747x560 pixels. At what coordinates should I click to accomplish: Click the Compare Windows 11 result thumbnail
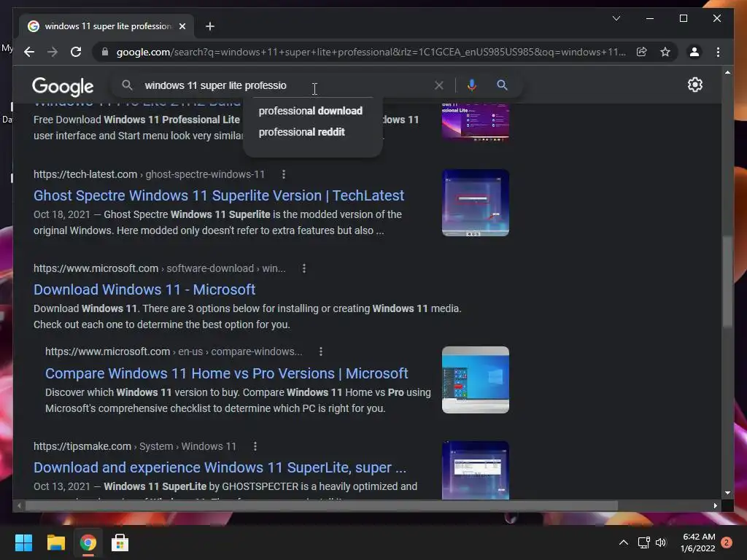pyautogui.click(x=476, y=380)
